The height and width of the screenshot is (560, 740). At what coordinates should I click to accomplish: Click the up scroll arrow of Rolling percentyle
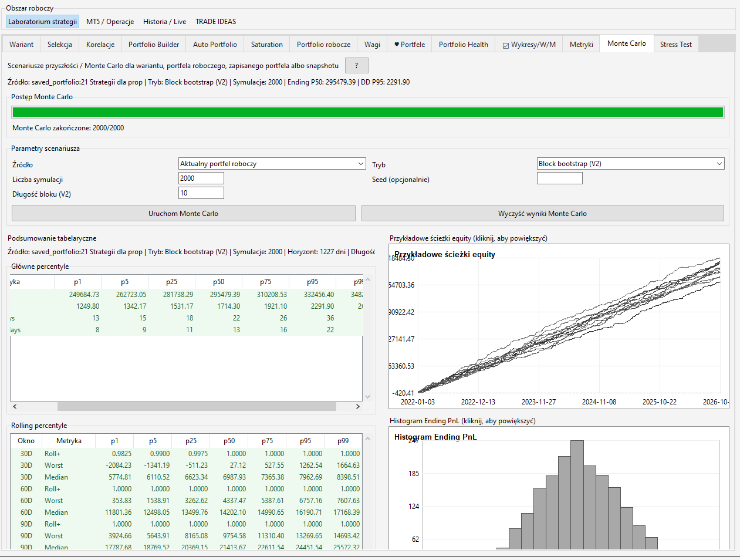[x=368, y=438]
